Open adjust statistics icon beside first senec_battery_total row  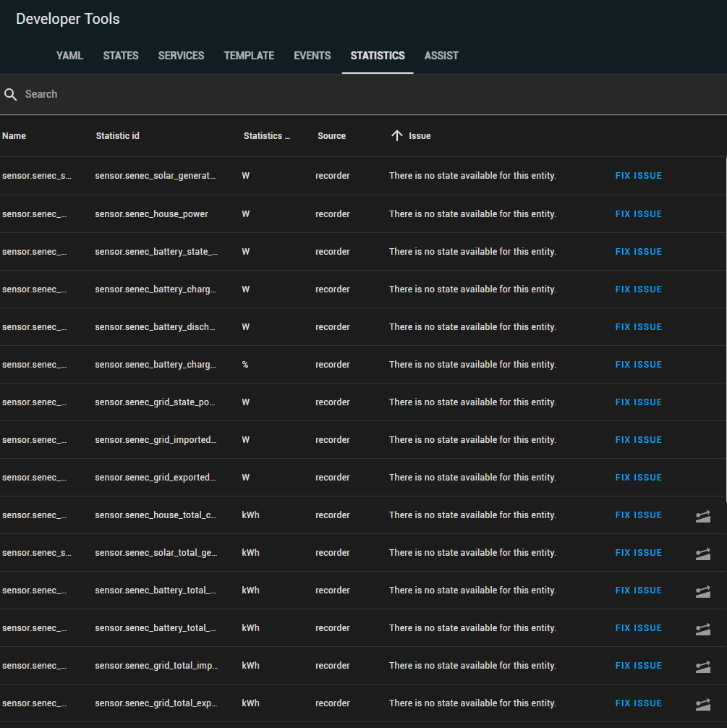pos(702,591)
